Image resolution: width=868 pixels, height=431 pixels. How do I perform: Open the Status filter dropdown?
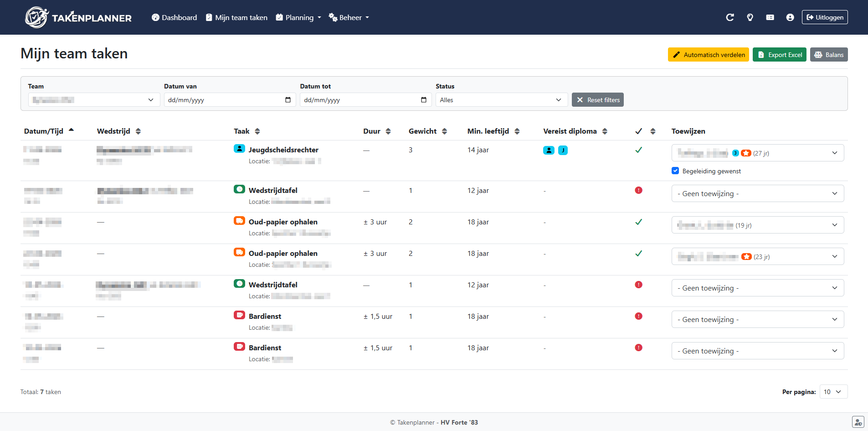[501, 100]
